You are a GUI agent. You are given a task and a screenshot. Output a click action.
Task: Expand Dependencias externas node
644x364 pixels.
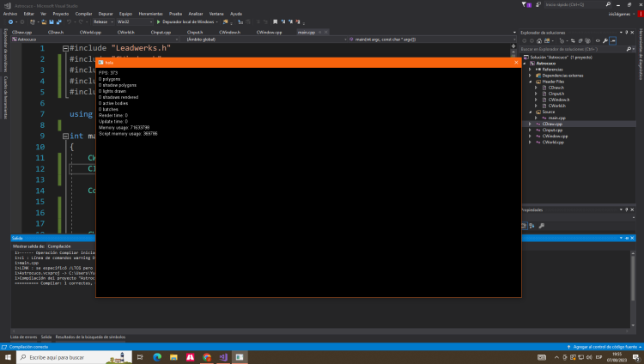coord(530,76)
